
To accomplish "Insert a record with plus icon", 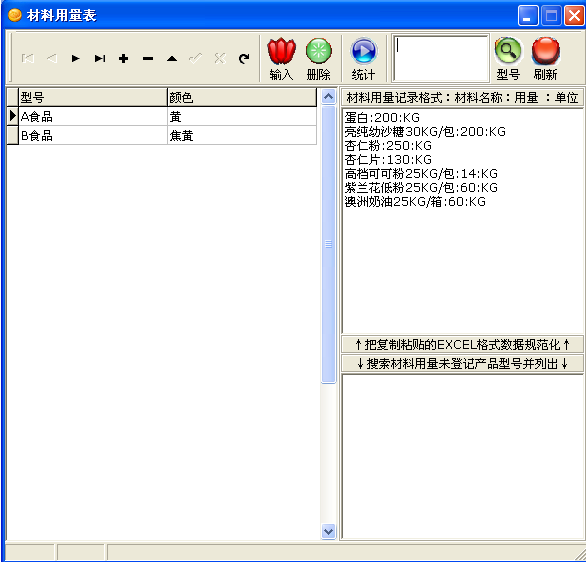I will [124, 58].
